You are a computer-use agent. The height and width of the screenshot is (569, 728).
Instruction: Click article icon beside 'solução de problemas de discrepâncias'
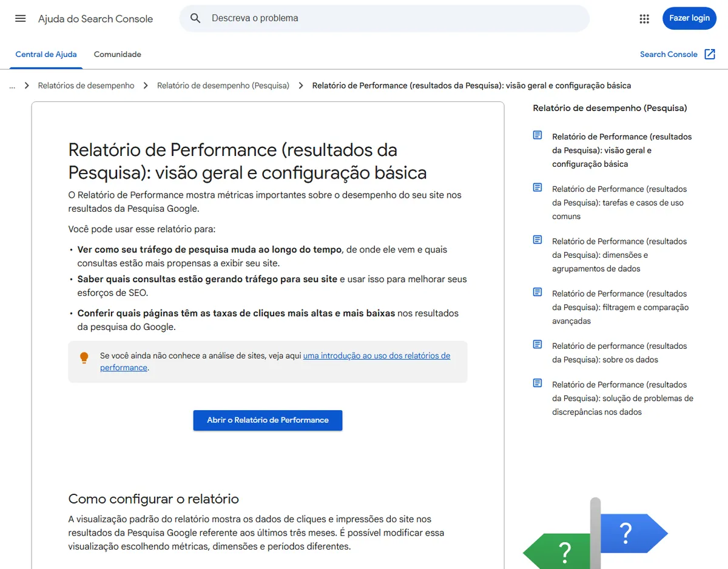[x=538, y=383]
